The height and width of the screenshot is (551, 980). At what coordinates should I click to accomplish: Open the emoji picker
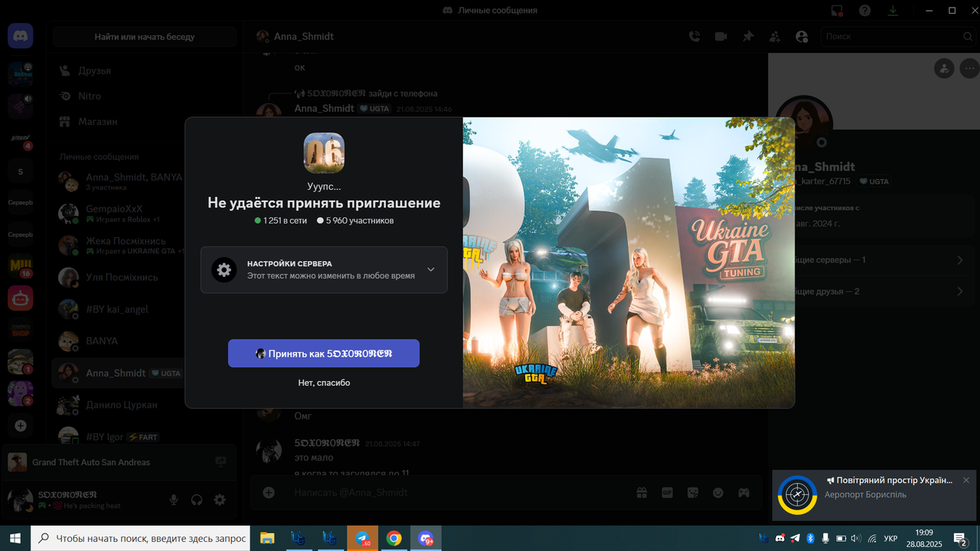point(718,493)
